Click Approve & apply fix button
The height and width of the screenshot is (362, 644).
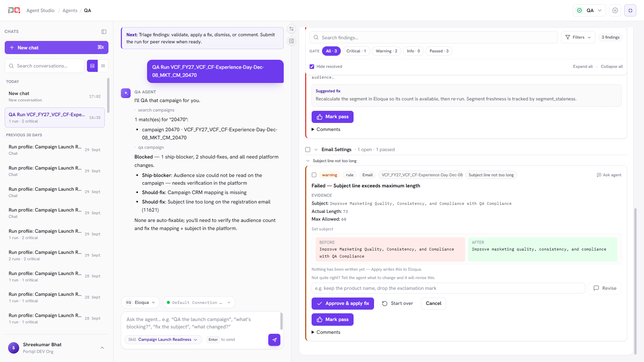pyautogui.click(x=343, y=304)
